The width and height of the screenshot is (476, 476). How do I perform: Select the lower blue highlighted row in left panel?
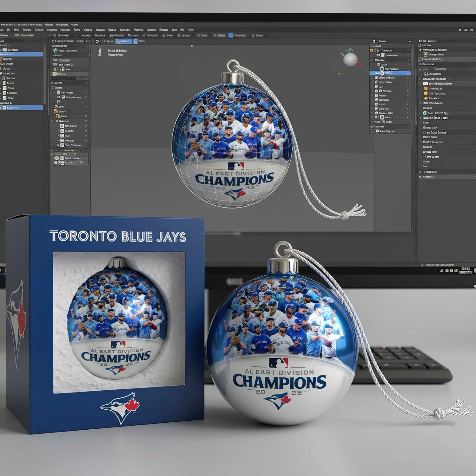coord(22,108)
